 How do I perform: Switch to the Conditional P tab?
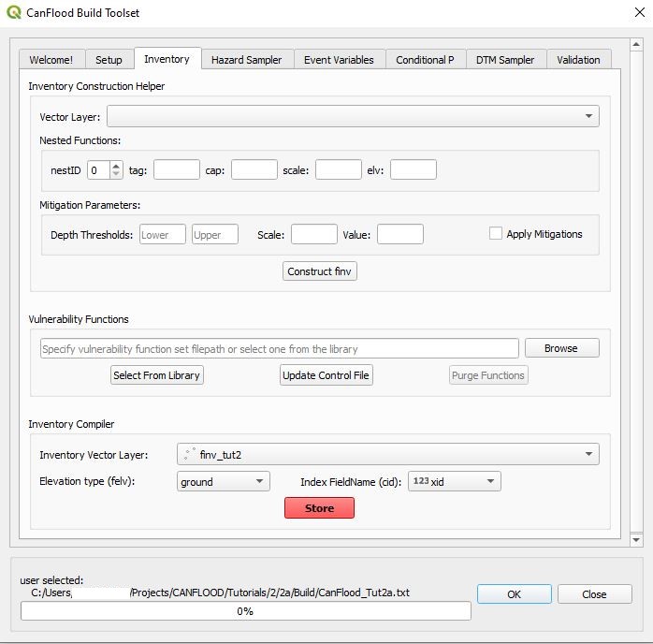point(425,60)
